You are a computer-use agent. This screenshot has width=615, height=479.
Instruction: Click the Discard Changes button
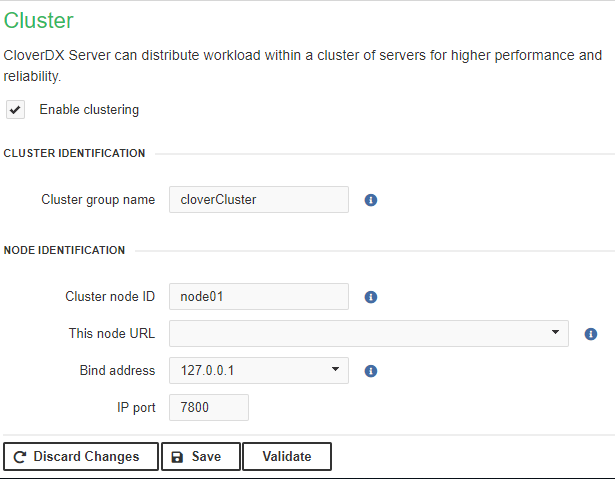[x=81, y=457]
